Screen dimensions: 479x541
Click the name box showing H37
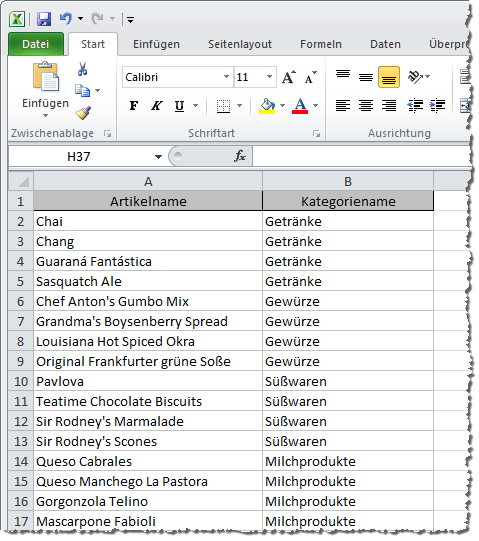point(79,157)
